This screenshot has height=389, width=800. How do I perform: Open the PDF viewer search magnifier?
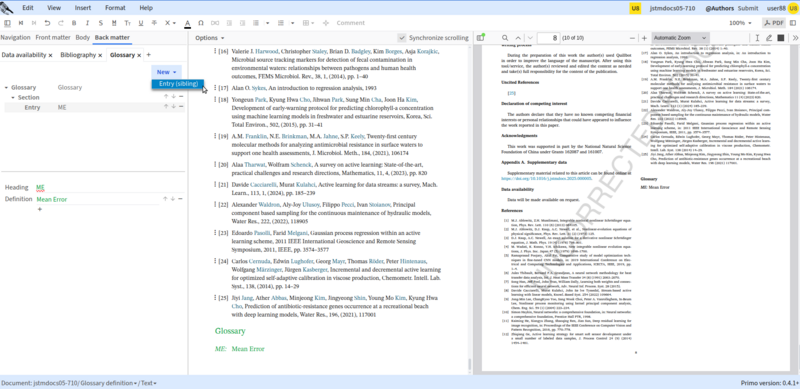point(505,38)
